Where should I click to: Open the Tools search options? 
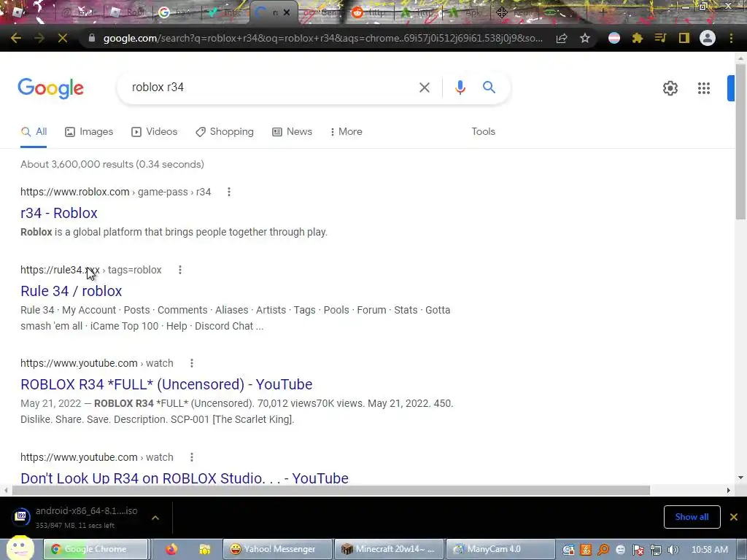point(483,131)
